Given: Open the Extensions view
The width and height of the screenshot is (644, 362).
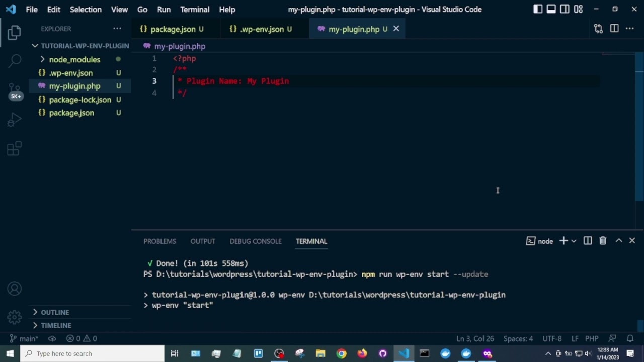Looking at the screenshot, I should tap(14, 148).
